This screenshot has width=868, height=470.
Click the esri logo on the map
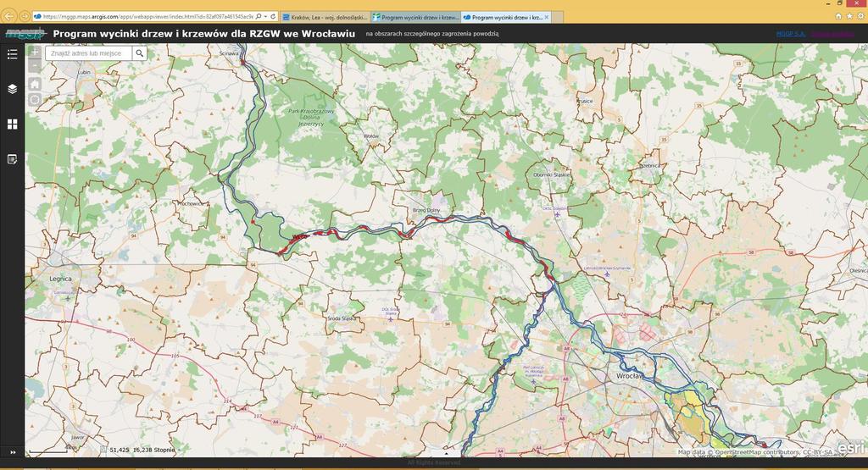[x=850, y=447]
